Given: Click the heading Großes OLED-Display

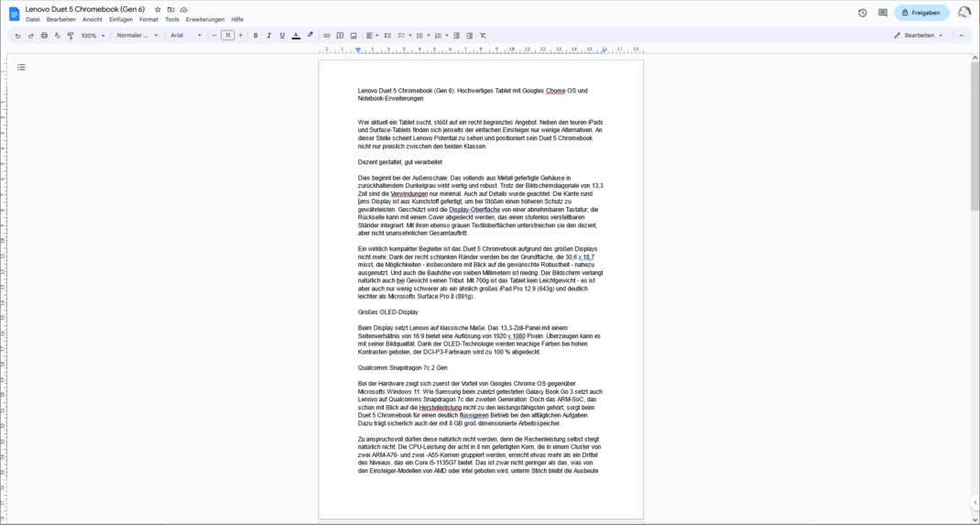Looking at the screenshot, I should (387, 312).
